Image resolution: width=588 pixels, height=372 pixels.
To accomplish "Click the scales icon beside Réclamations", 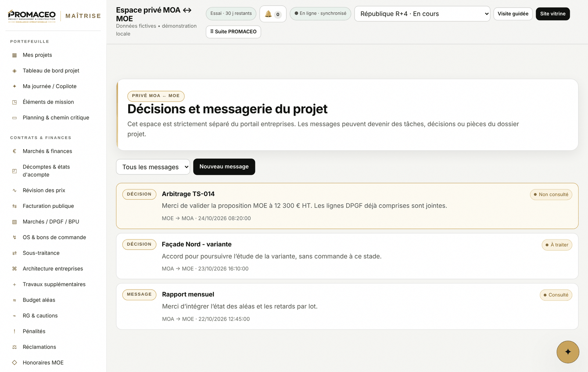I will pyautogui.click(x=14, y=347).
